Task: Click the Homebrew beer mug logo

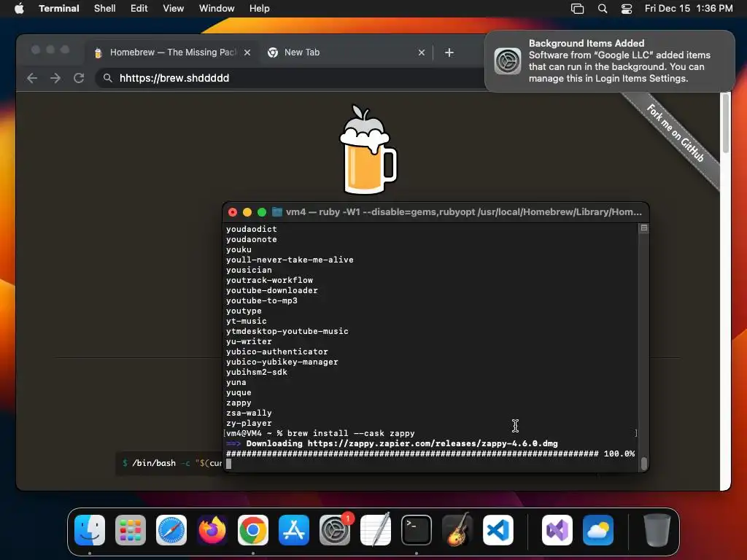Action: [x=368, y=149]
